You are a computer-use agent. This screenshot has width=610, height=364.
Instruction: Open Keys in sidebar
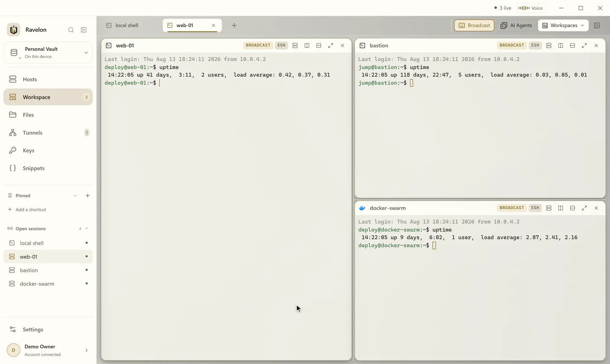click(x=48, y=150)
